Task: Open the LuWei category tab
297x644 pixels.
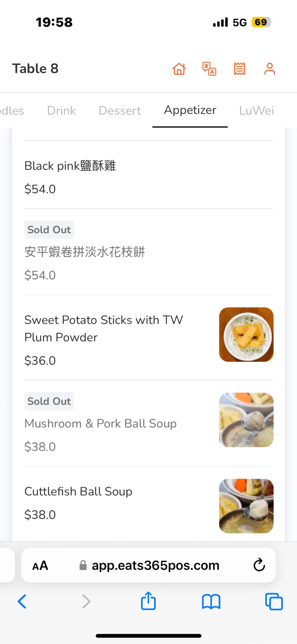Action: (256, 111)
